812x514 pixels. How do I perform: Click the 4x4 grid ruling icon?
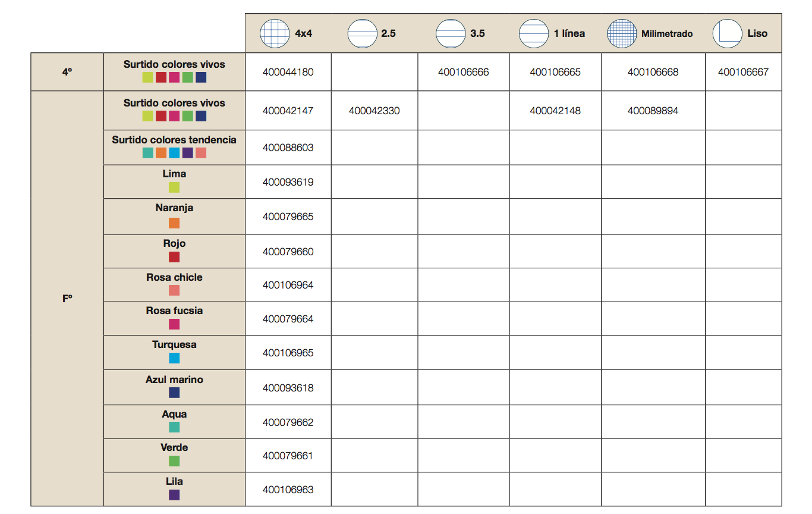point(275,33)
